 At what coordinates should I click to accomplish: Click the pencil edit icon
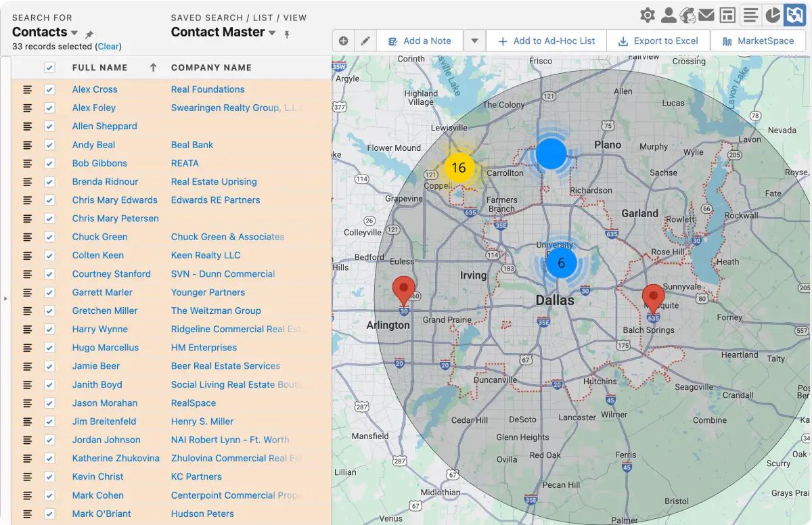tap(365, 41)
